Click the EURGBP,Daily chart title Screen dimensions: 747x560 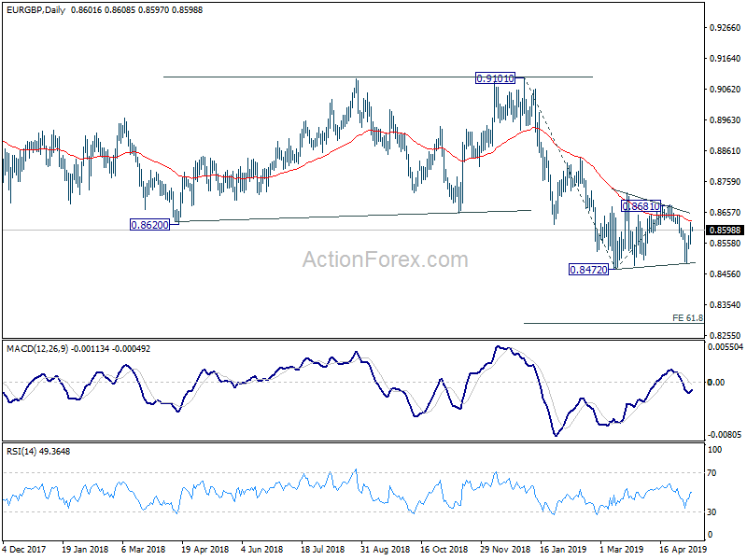35,9
